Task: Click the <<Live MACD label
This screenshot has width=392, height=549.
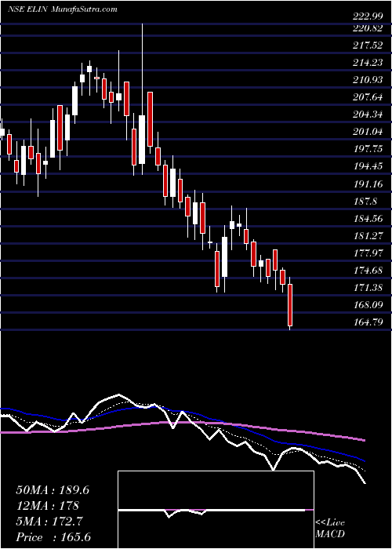Action: click(330, 529)
